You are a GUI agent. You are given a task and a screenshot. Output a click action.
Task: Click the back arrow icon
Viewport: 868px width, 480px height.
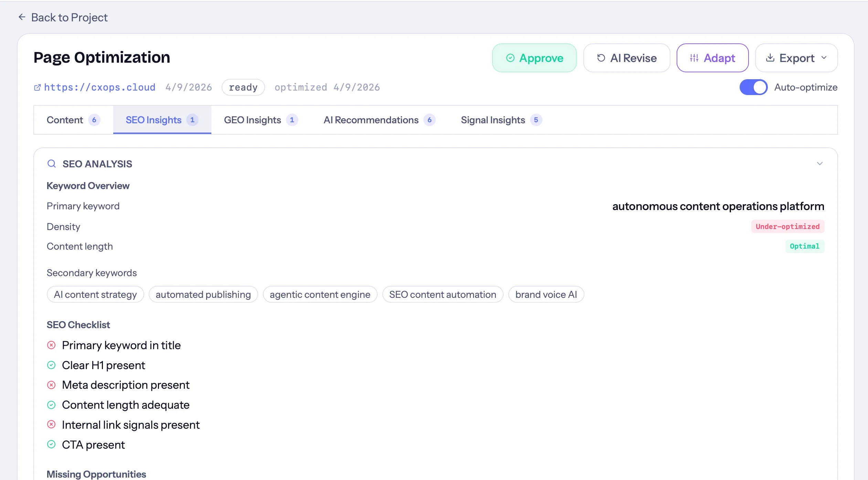coord(22,17)
